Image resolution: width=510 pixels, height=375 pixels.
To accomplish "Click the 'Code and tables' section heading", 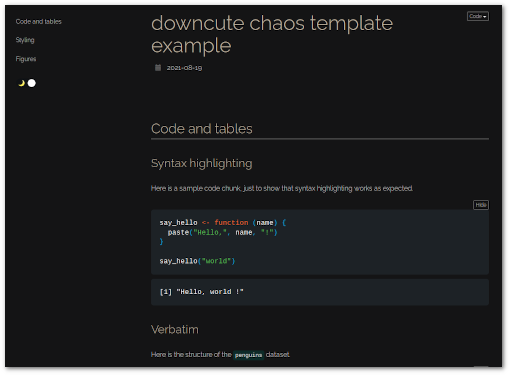I will (202, 129).
